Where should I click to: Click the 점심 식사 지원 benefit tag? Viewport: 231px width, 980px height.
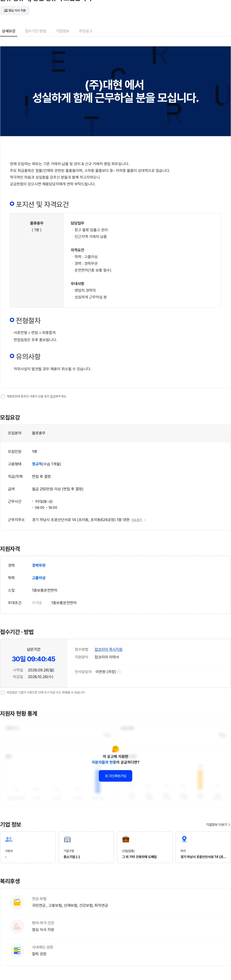15,10
